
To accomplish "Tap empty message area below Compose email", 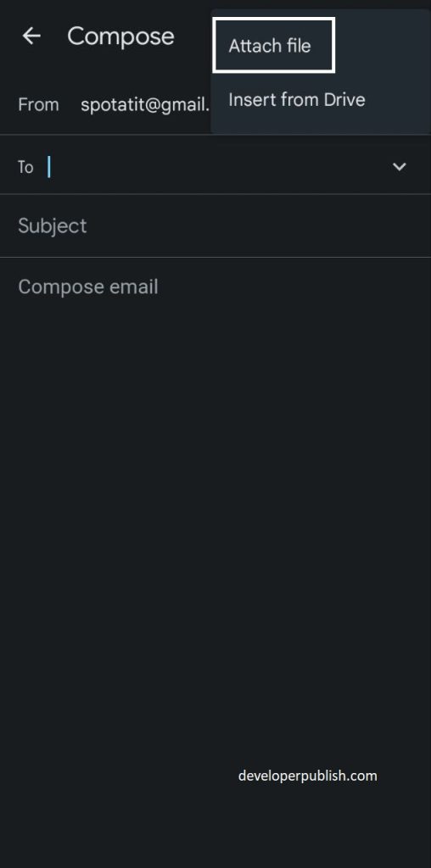I will (x=215, y=498).
